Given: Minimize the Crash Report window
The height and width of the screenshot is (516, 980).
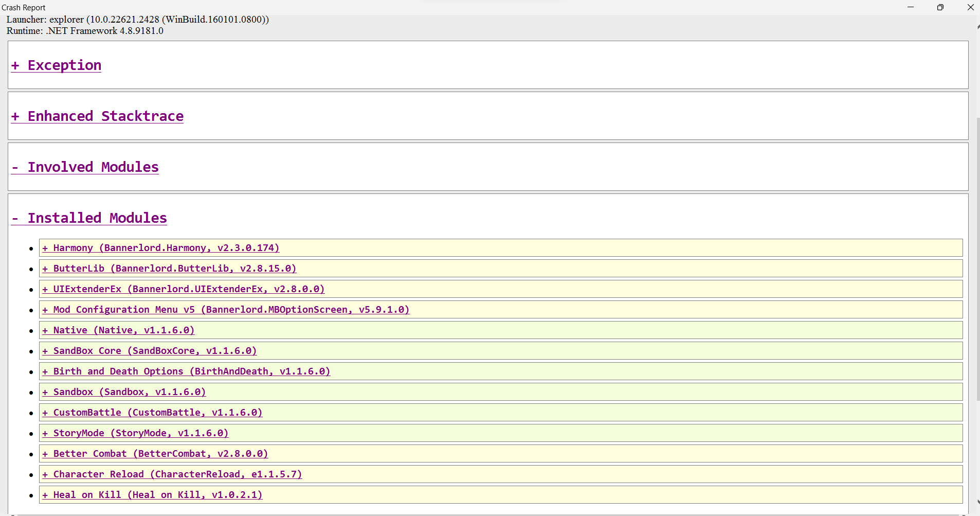Looking at the screenshot, I should tap(911, 7).
